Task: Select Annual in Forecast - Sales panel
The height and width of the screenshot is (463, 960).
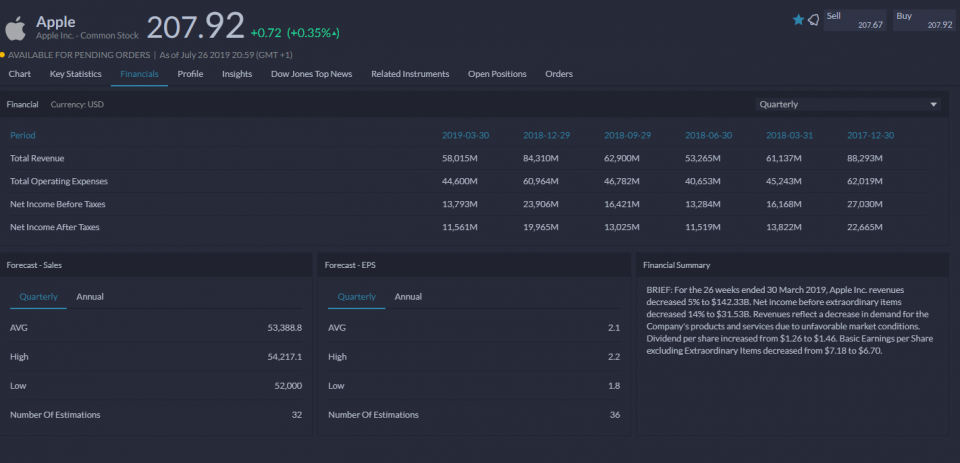Action: 90,297
